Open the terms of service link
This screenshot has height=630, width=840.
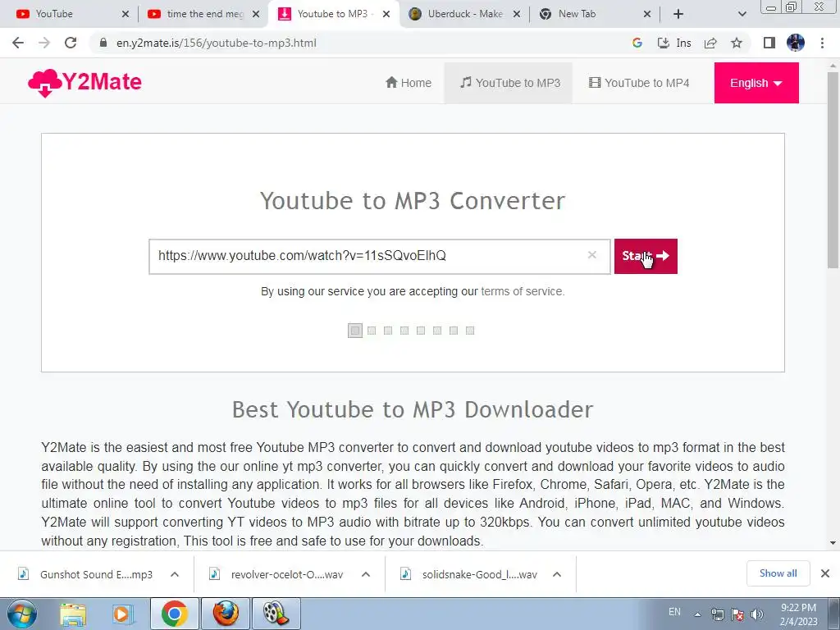pos(523,291)
